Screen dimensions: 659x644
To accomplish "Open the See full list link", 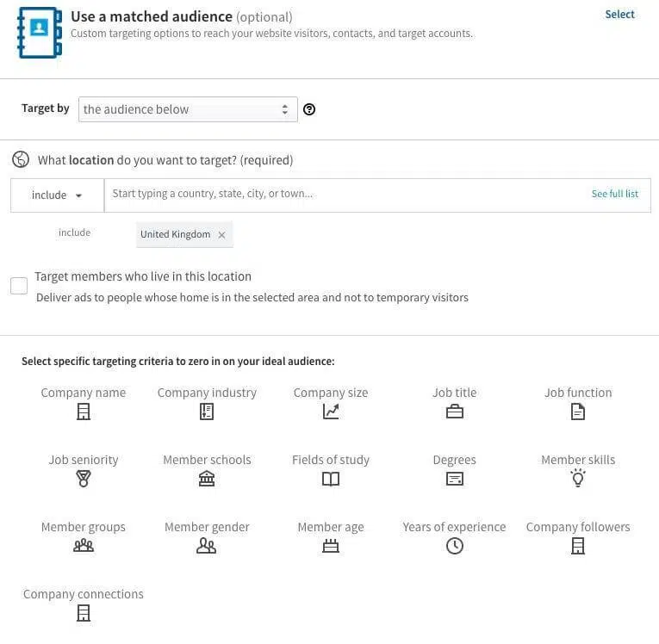I will pos(614,195).
